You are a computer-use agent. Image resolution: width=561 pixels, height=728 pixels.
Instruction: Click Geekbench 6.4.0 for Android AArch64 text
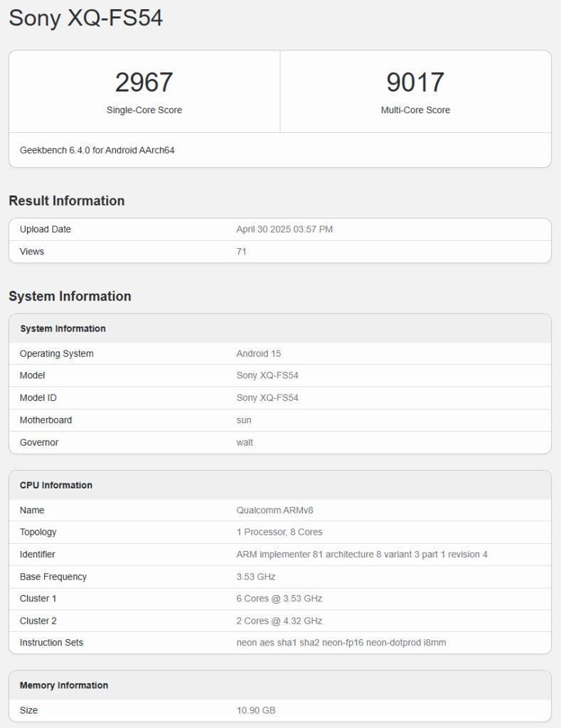tap(97, 150)
